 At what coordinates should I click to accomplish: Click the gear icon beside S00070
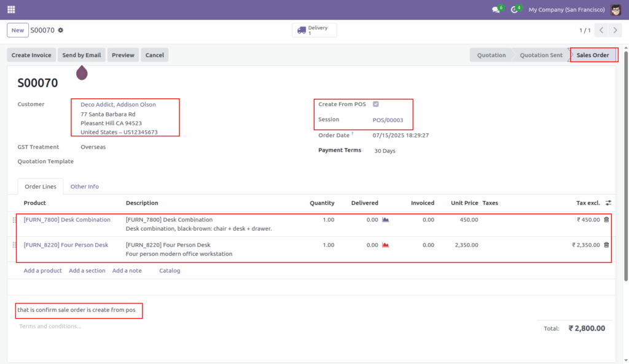60,29
